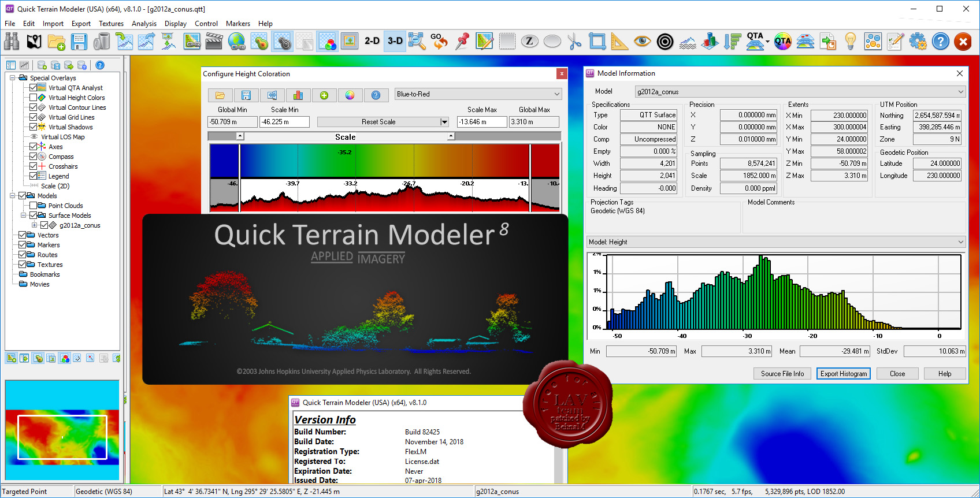Click the binoculars search icon in toolbar
This screenshot has height=498, width=980.
tap(12, 41)
